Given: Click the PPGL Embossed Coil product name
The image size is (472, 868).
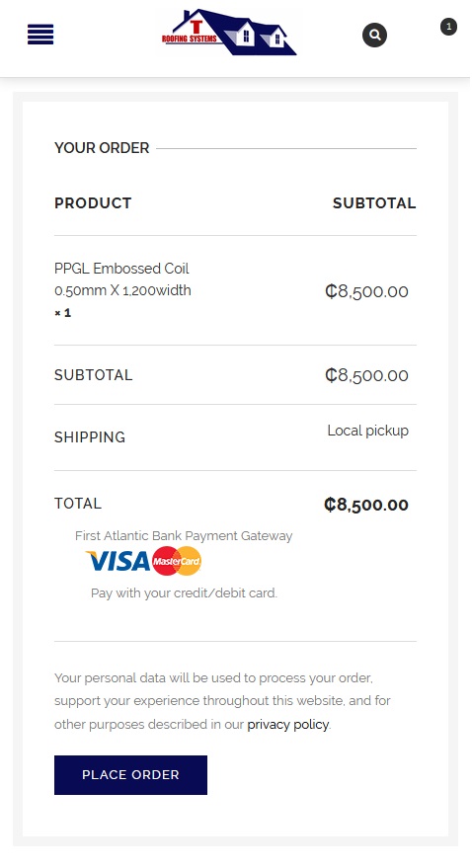Looking at the screenshot, I should pyautogui.click(x=122, y=279).
